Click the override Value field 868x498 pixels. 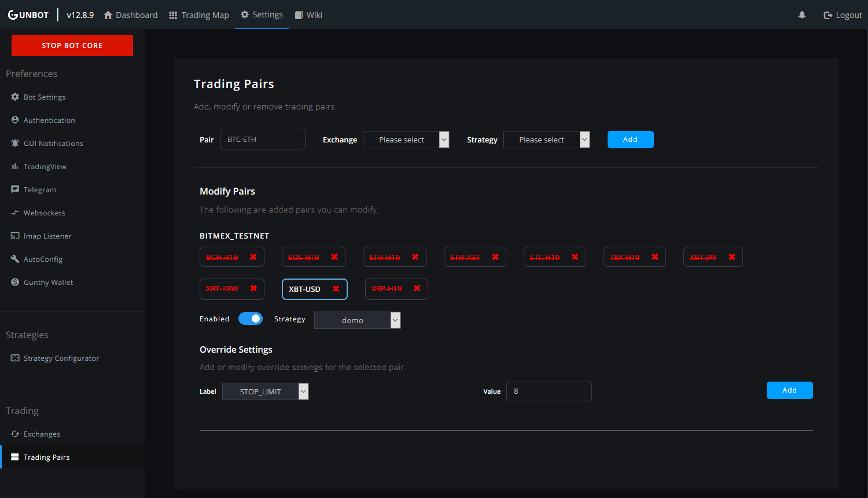point(549,391)
